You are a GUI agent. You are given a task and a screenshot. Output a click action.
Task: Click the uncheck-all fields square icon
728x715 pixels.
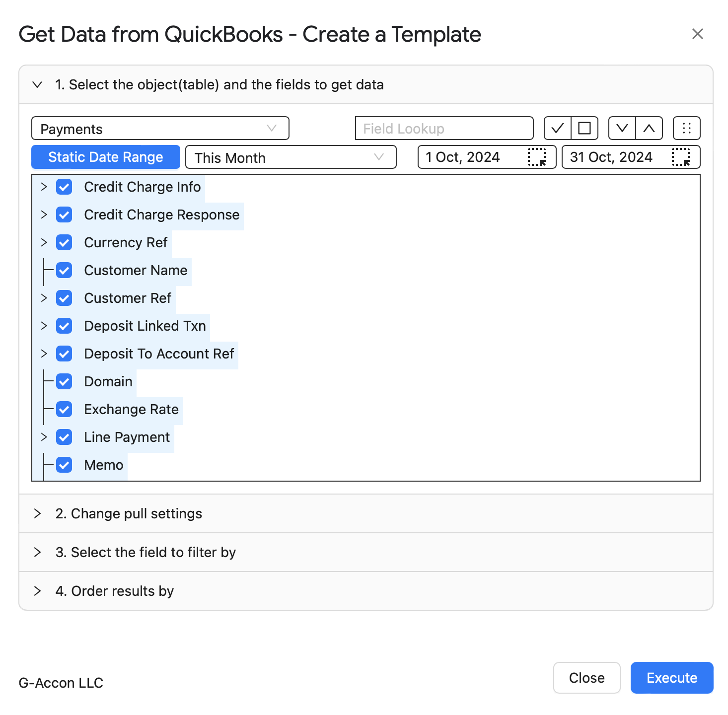584,129
